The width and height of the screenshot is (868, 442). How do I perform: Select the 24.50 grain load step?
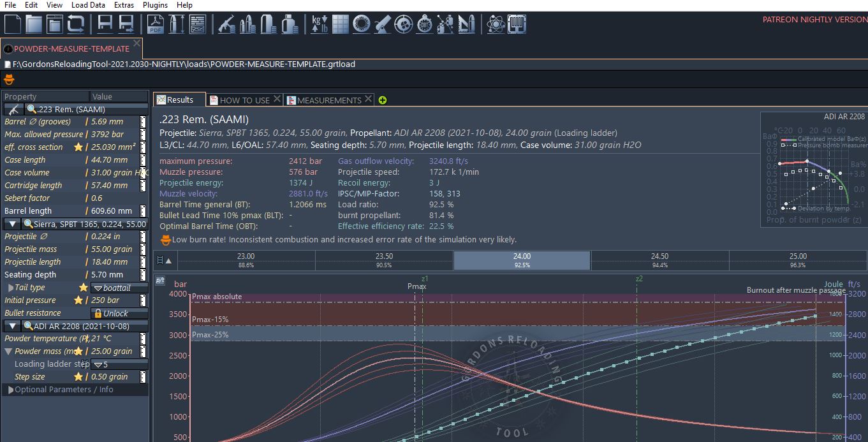tap(660, 260)
